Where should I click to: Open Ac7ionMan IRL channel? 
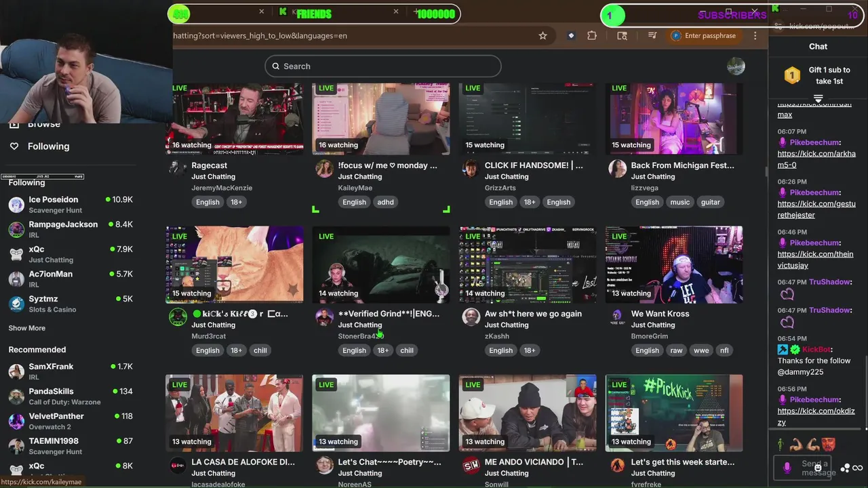(x=71, y=279)
